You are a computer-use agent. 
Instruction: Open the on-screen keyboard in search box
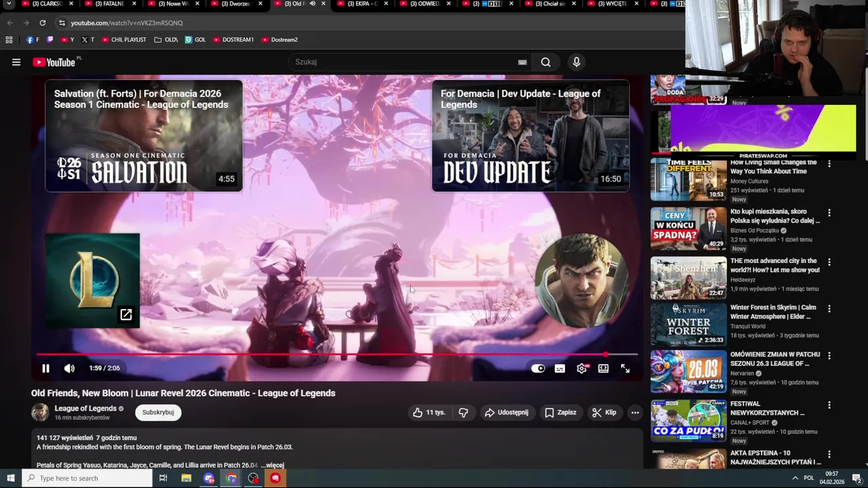point(522,62)
